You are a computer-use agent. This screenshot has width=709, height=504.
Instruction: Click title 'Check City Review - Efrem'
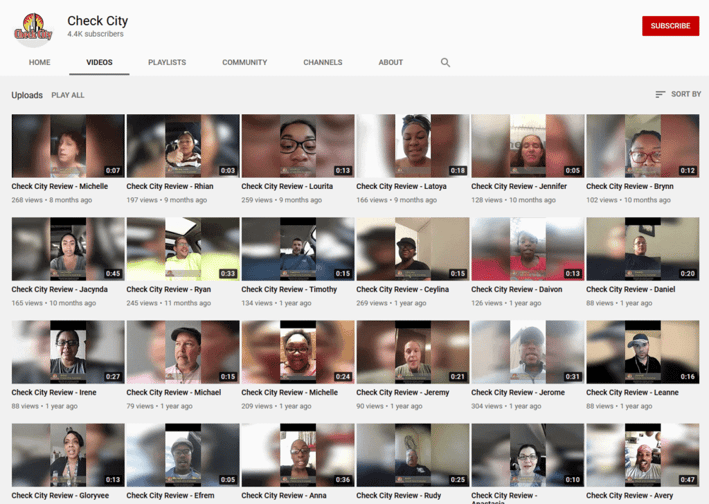170,495
